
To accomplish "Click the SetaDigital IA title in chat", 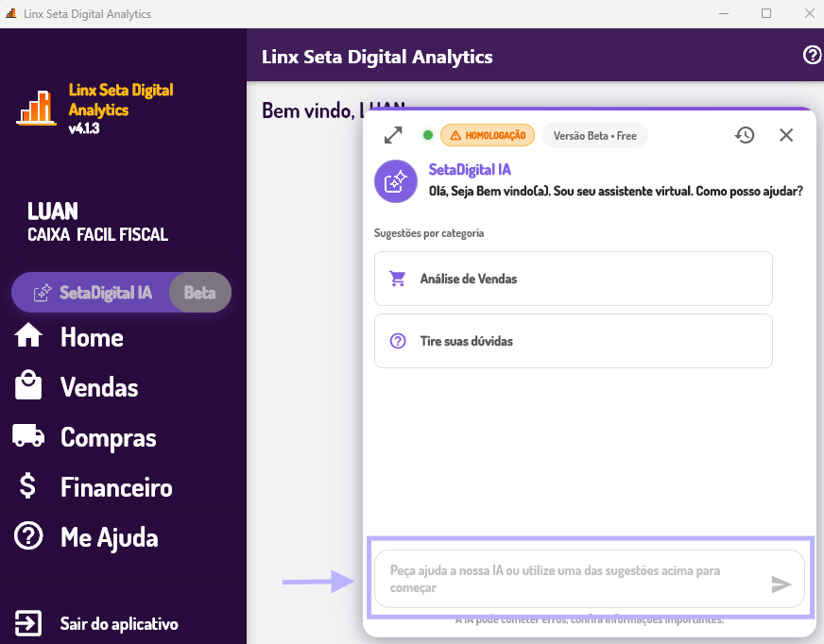I will point(470,169).
